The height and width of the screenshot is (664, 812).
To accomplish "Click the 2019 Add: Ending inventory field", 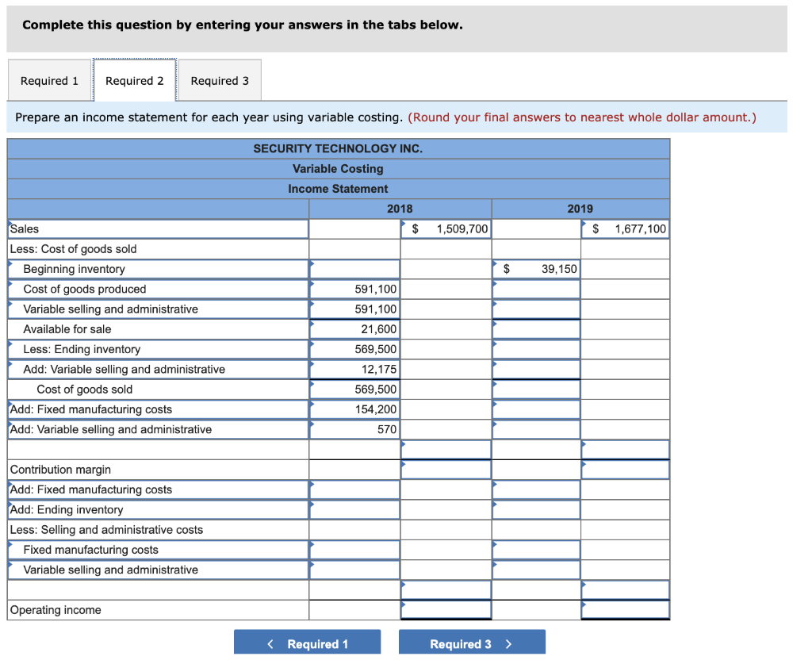I will [x=536, y=510].
